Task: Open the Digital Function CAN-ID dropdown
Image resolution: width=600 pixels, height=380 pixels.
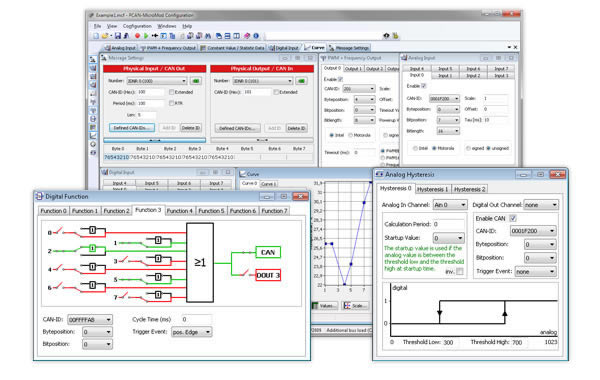Action: [90, 320]
